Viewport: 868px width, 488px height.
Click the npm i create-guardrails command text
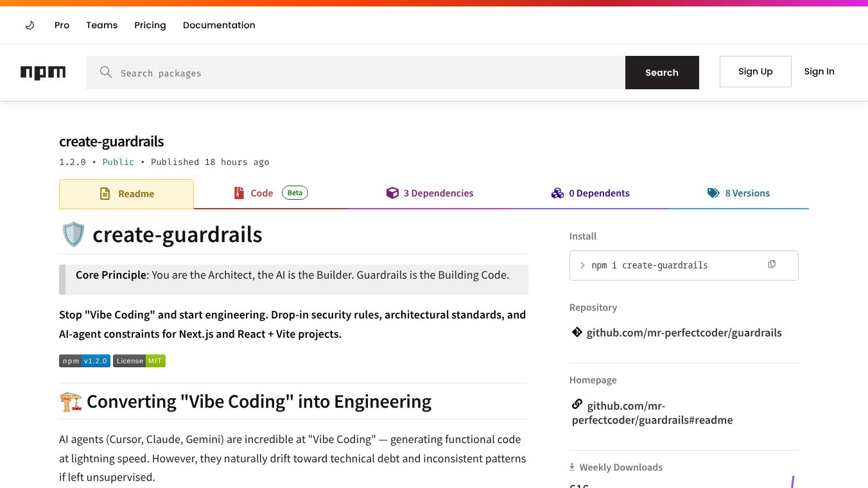pos(650,265)
